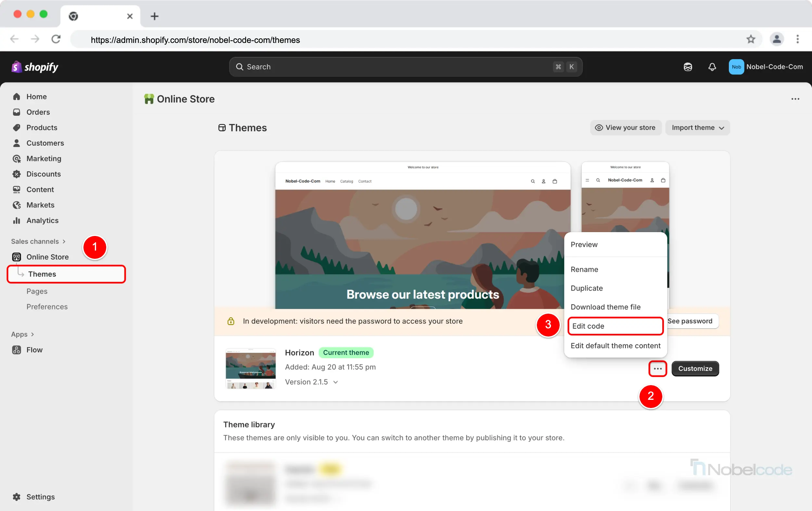This screenshot has width=812, height=511.
Task: Expand the Import theme dropdown
Action: 697,127
